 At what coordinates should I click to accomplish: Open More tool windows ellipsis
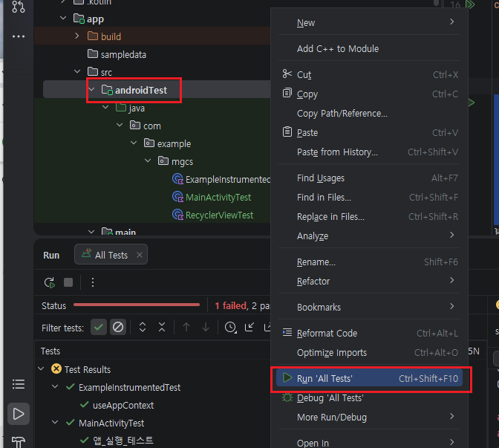click(19, 36)
